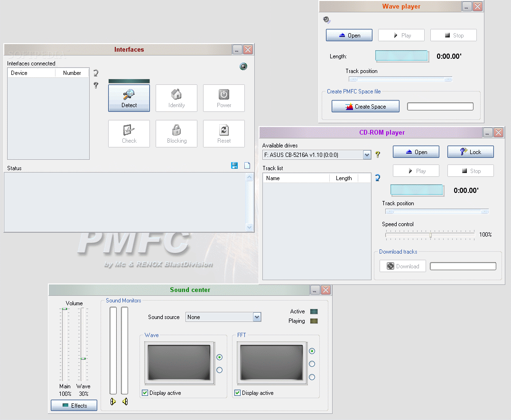Select the second FFT display radio option

pyautogui.click(x=312, y=364)
